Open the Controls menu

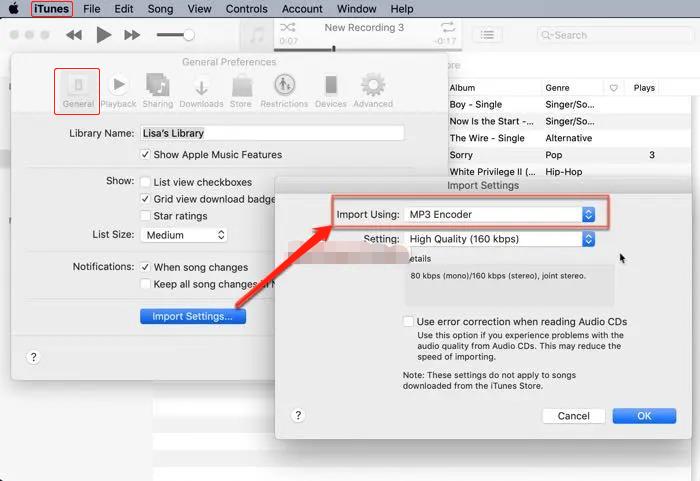pos(246,8)
